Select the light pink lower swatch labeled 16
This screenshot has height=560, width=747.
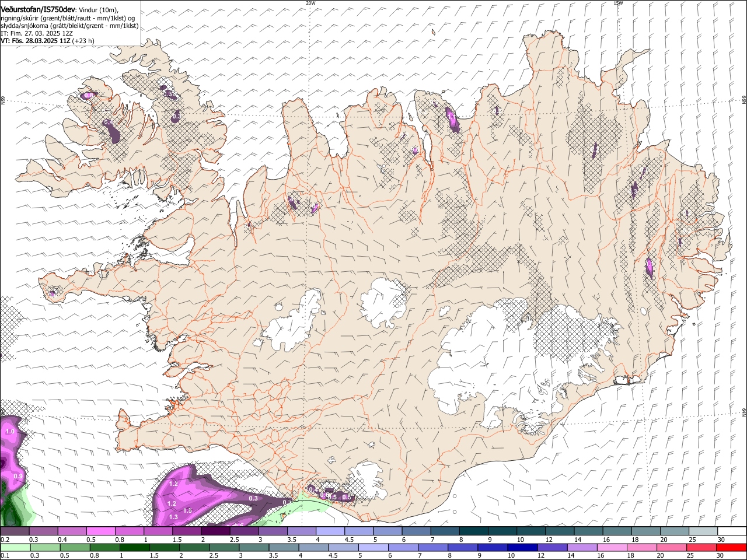pyautogui.click(x=613, y=547)
